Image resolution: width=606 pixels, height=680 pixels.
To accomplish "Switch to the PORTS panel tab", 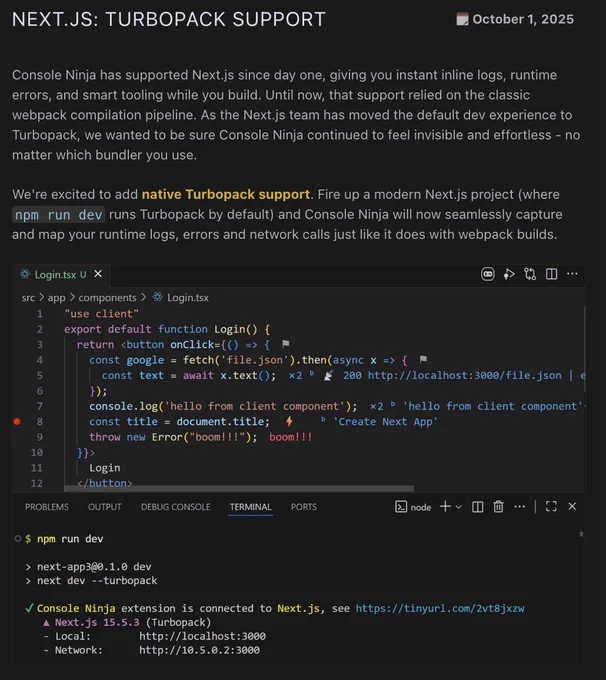I will 304,507.
